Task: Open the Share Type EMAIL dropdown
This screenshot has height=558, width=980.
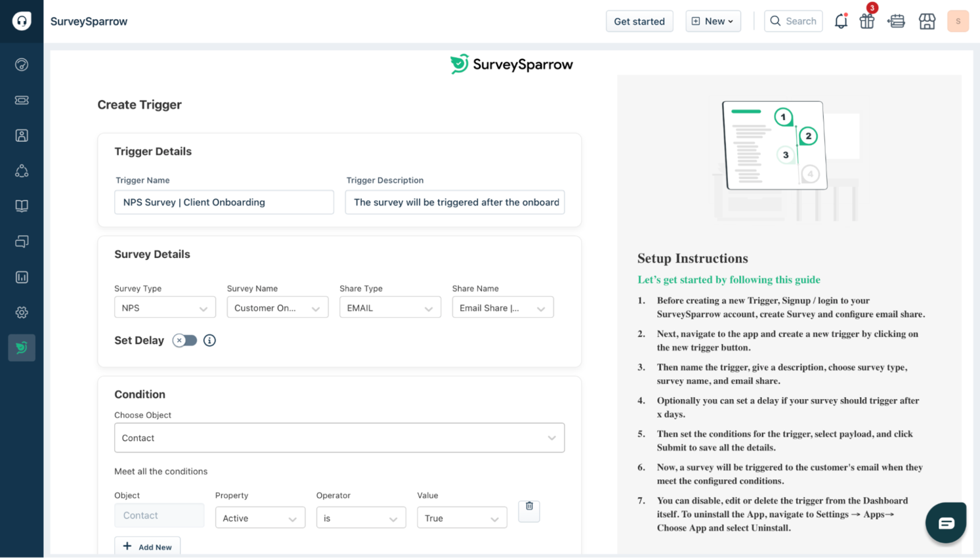Action: click(390, 307)
